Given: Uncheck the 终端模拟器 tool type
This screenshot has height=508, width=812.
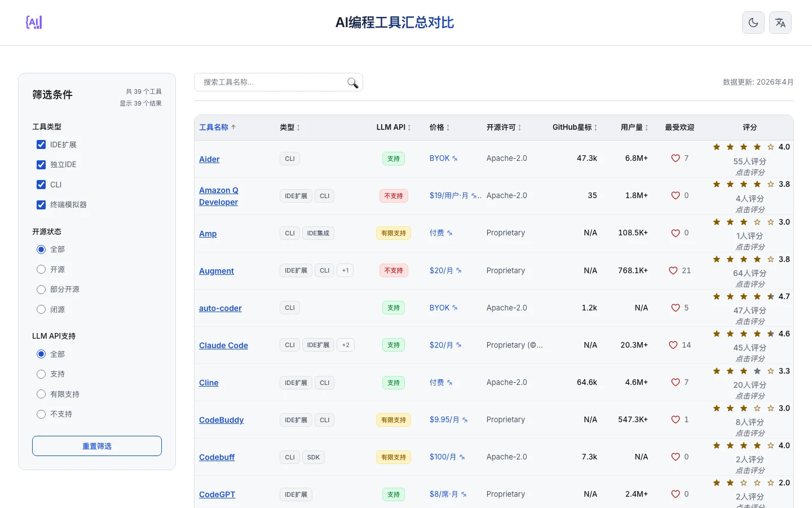Looking at the screenshot, I should [x=41, y=205].
